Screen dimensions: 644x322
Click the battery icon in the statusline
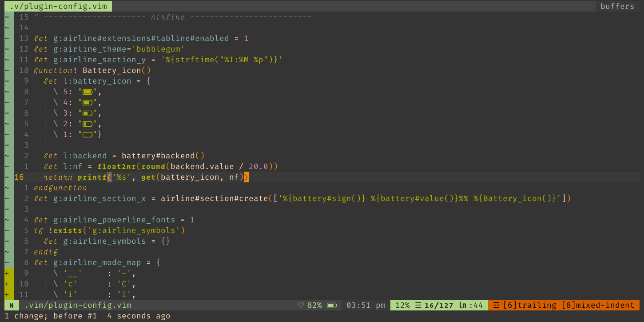tap(332, 306)
